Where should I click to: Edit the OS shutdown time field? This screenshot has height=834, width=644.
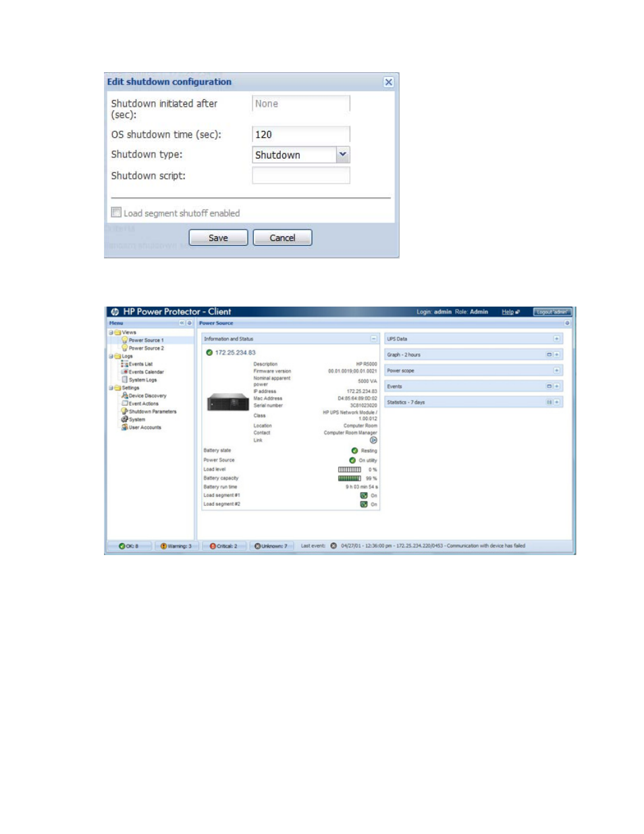point(301,134)
